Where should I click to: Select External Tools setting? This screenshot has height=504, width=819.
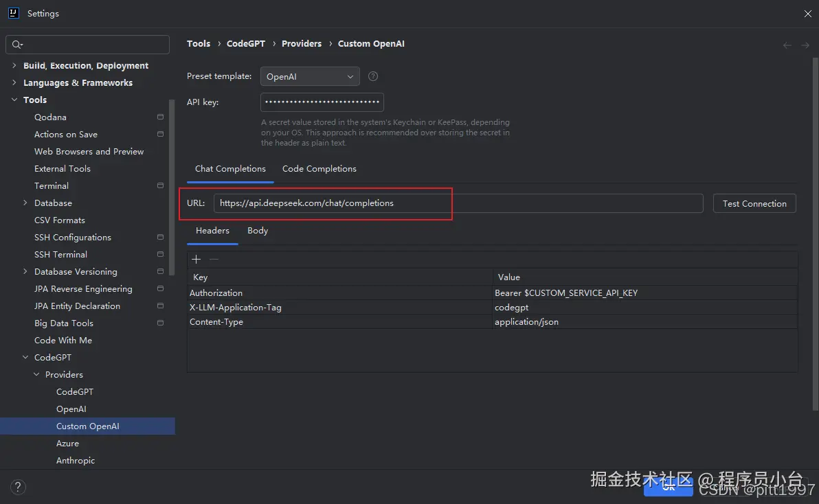[x=62, y=168]
